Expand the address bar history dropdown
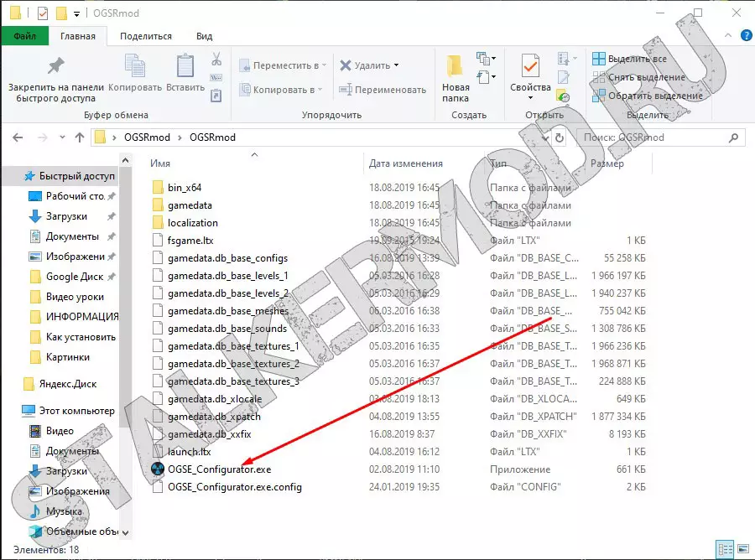755x560 pixels. (545, 138)
